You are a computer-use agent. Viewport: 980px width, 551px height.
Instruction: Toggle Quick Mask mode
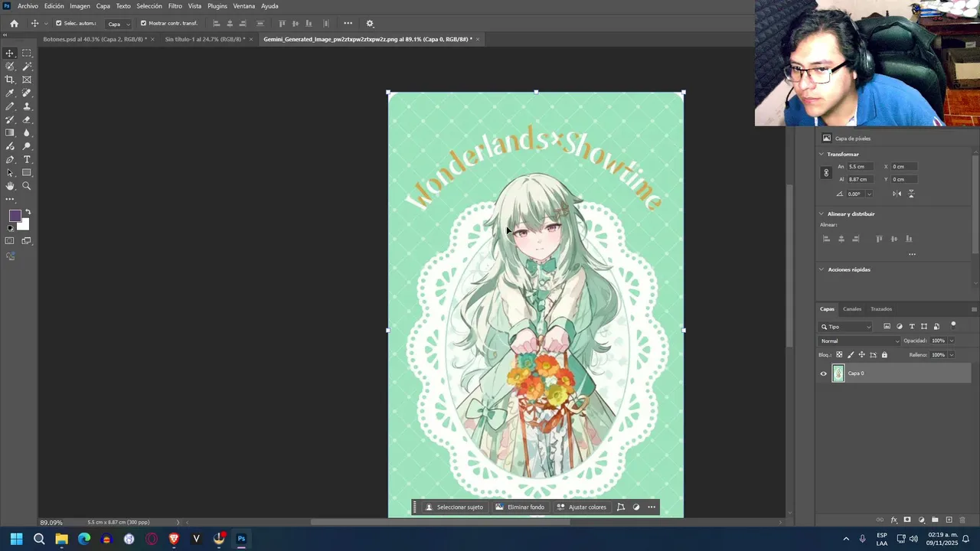click(10, 241)
